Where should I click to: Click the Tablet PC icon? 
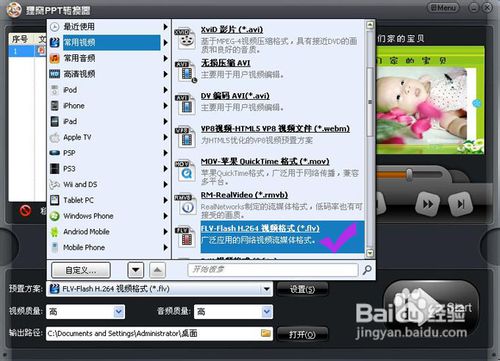point(55,200)
